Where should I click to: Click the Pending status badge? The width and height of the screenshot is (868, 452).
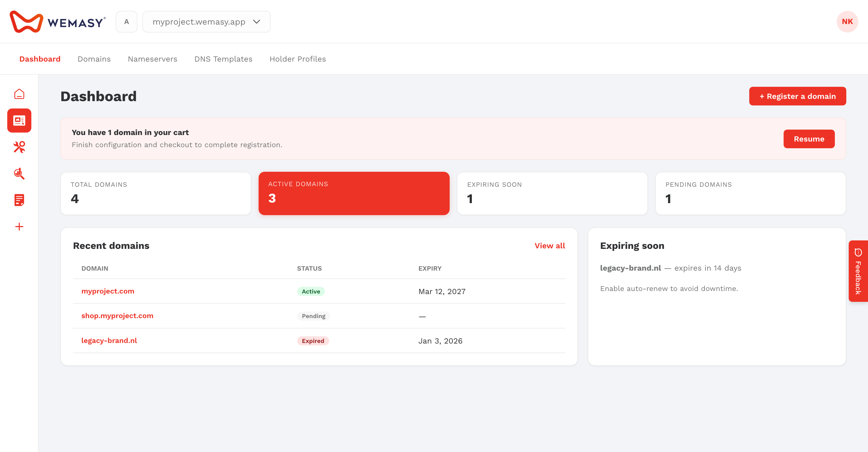click(x=313, y=316)
